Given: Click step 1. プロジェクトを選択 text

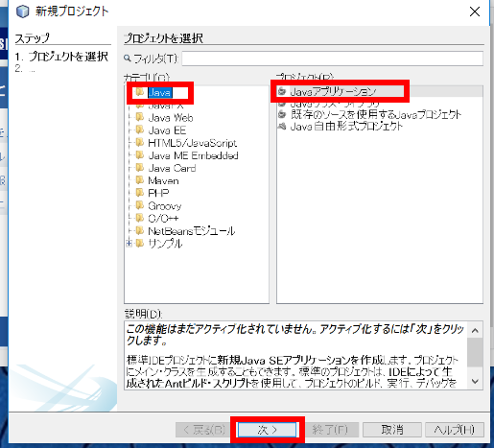Looking at the screenshot, I should click(x=61, y=57).
